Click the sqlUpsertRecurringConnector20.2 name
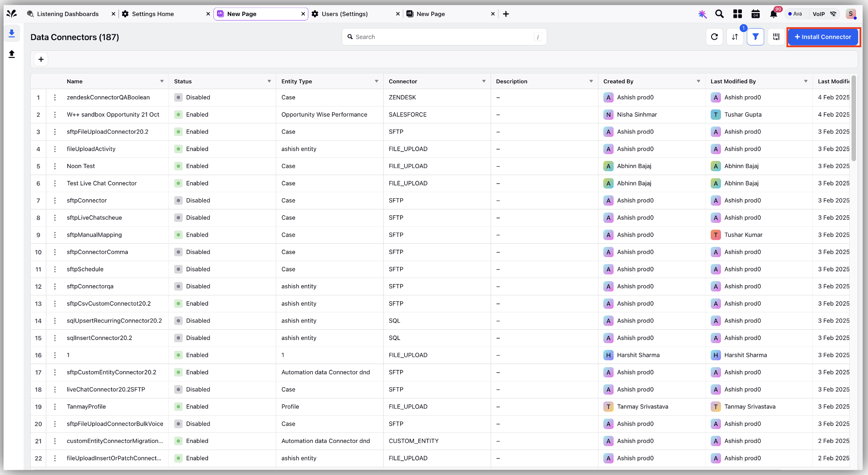The width and height of the screenshot is (868, 475). tap(114, 321)
